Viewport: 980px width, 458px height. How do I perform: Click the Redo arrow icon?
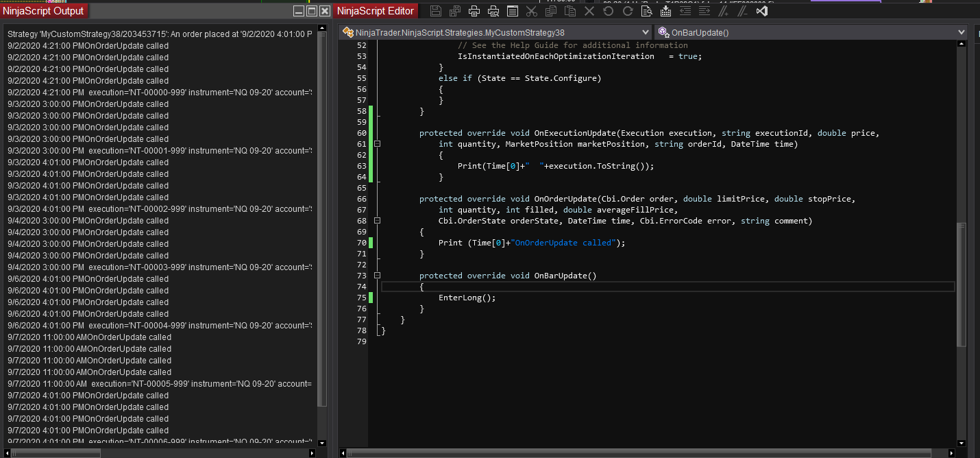coord(627,11)
